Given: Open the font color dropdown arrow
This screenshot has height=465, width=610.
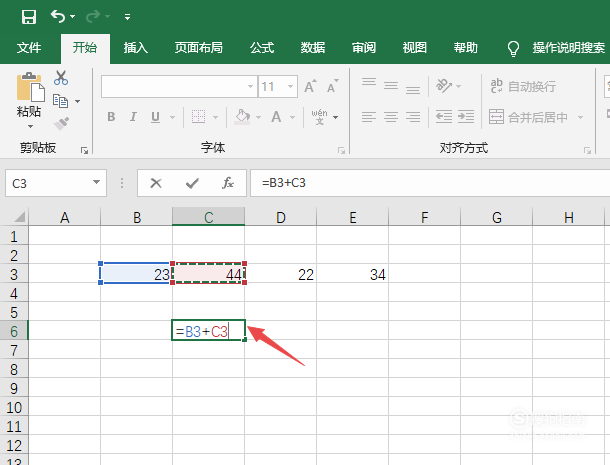Looking at the screenshot, I should pos(292,117).
